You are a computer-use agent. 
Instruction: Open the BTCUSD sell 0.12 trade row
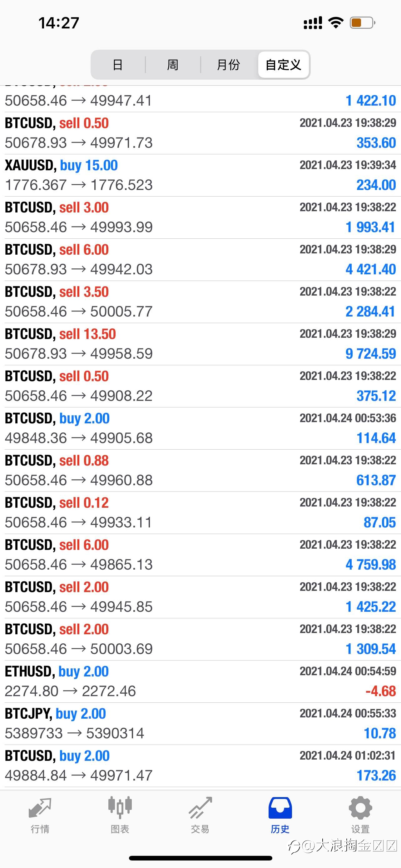[x=200, y=513]
